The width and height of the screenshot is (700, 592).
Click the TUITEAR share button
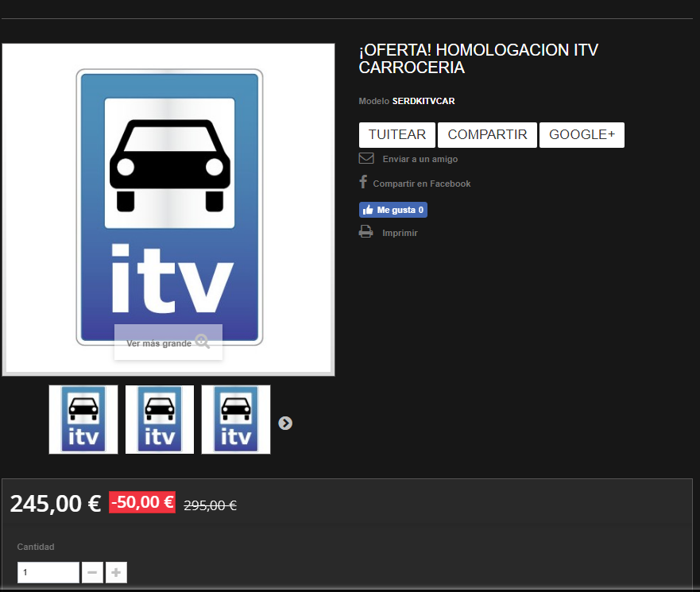[x=396, y=135]
